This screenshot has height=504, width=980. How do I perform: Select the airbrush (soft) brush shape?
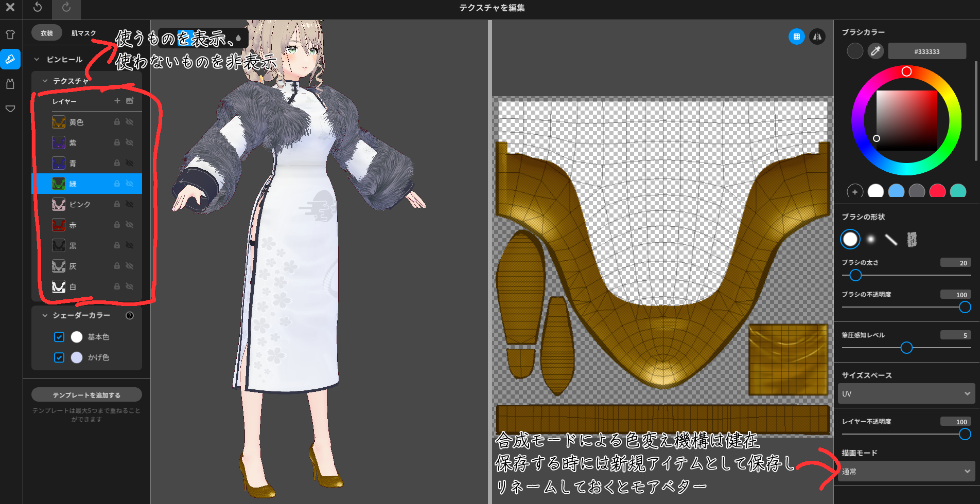(x=870, y=239)
